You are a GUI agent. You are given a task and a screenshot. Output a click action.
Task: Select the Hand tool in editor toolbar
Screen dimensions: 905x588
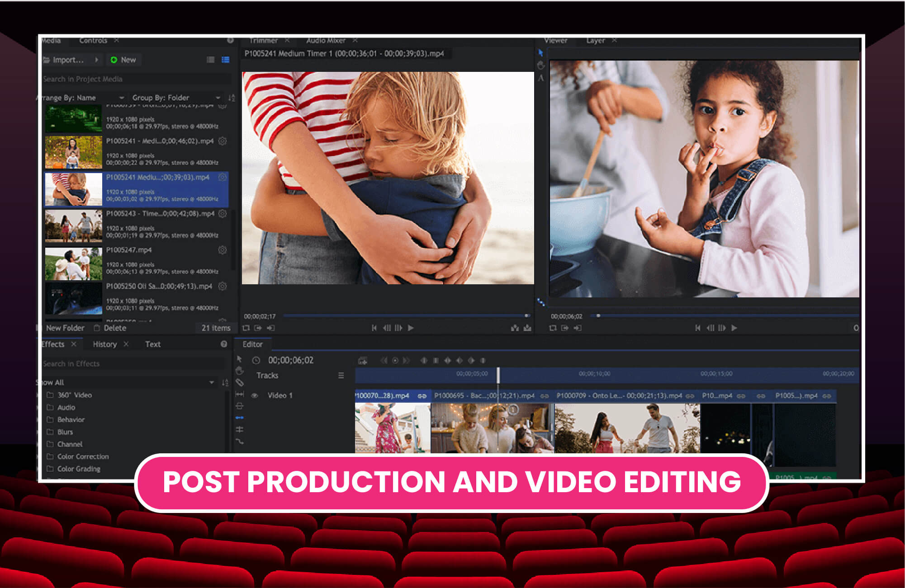(x=240, y=371)
